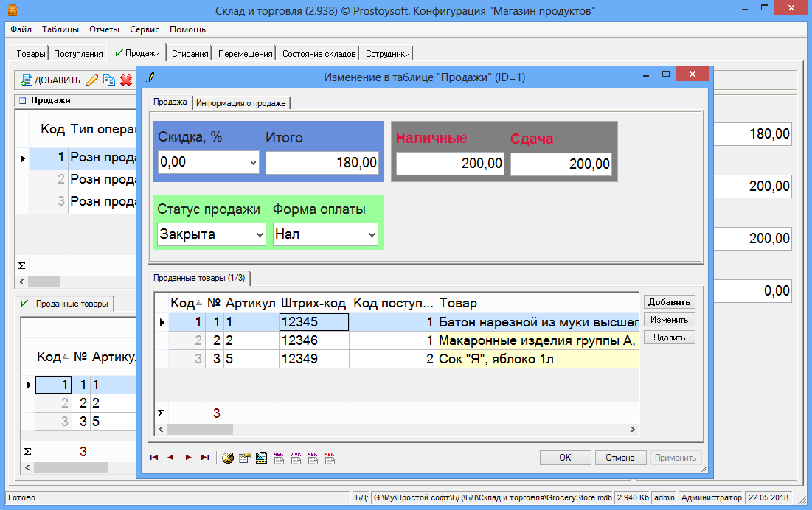Open the Скидка, % dropdown
The image size is (812, 510).
254,163
